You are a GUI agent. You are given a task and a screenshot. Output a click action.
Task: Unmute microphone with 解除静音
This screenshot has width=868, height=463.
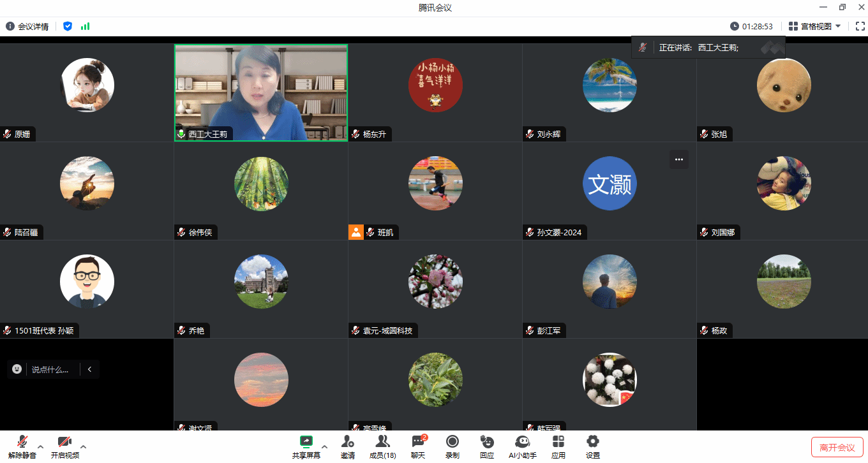22,446
